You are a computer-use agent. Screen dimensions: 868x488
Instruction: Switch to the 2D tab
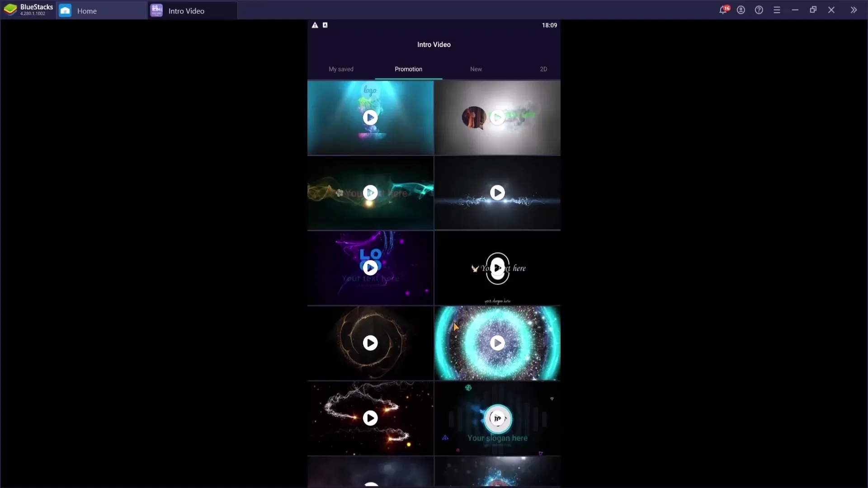(x=543, y=69)
